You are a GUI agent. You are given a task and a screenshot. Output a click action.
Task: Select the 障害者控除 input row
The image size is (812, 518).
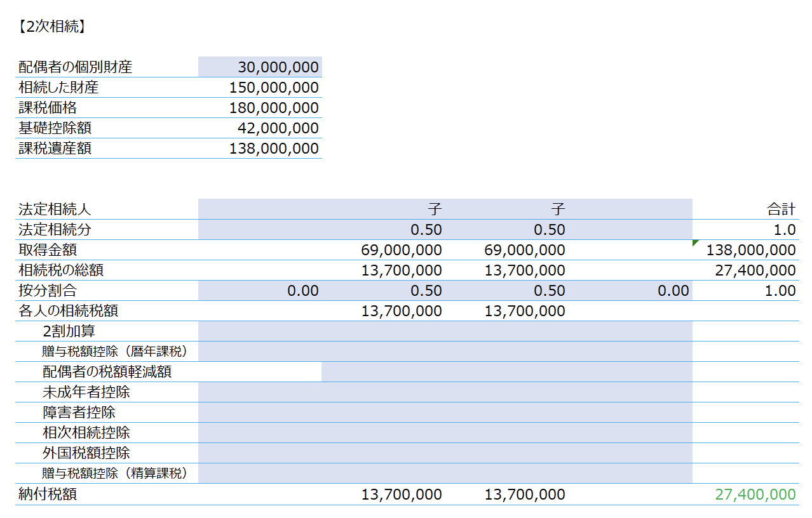pos(445,413)
